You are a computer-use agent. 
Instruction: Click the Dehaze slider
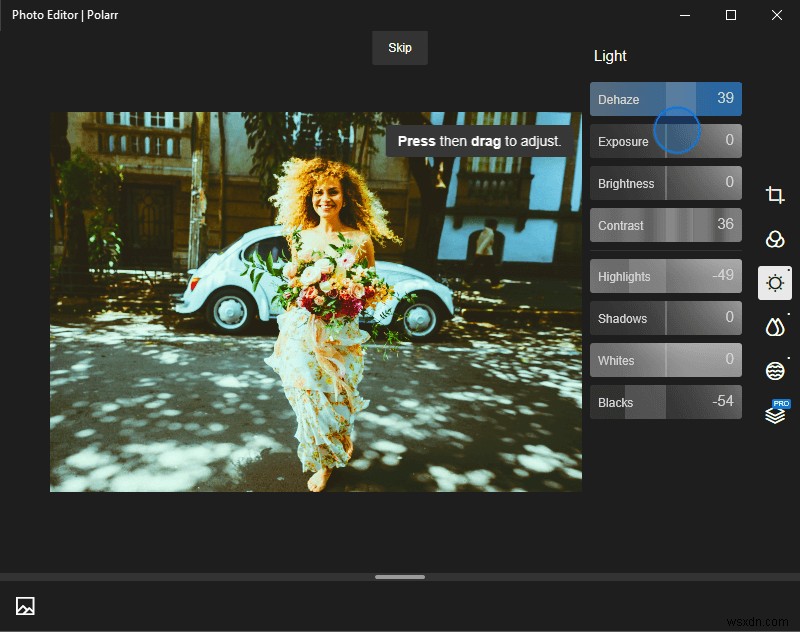(665, 99)
